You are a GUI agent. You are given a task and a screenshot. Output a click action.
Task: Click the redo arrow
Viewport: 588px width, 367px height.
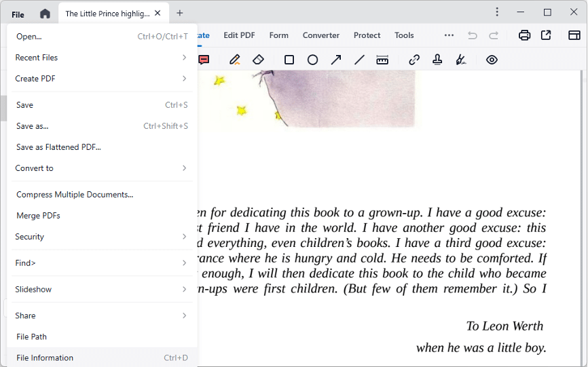494,35
